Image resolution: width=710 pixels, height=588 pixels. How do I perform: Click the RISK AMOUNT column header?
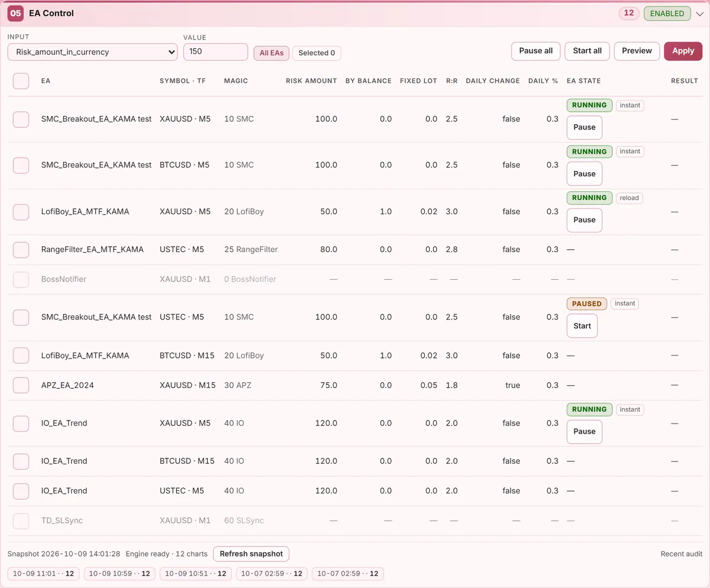point(311,81)
